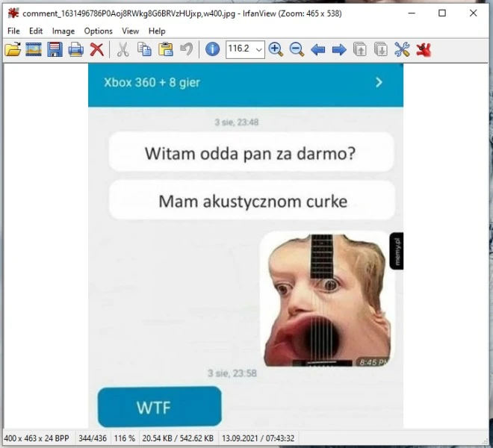Go to the next image with the right arrow
The width and height of the screenshot is (493, 448).
coord(338,49)
